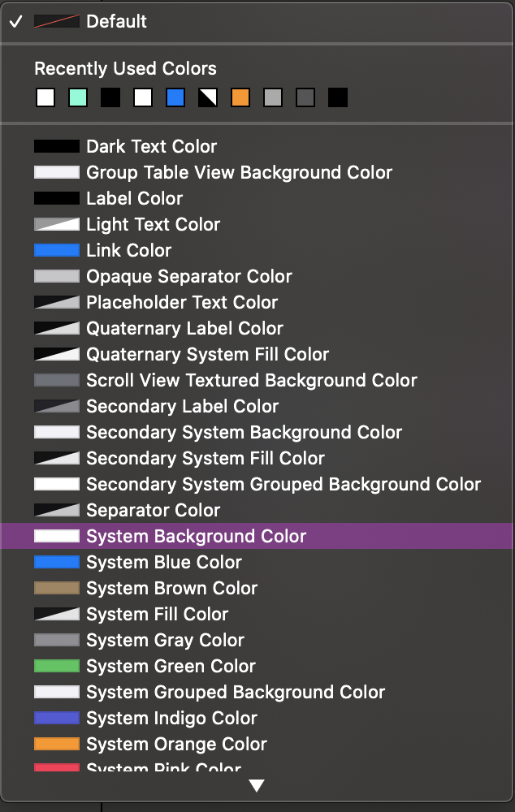
Task: Choose Opaque Separator Color
Action: click(188, 276)
